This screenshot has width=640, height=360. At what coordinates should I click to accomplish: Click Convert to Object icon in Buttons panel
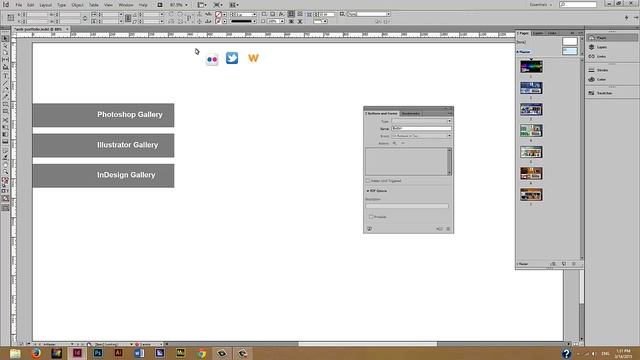(x=439, y=229)
